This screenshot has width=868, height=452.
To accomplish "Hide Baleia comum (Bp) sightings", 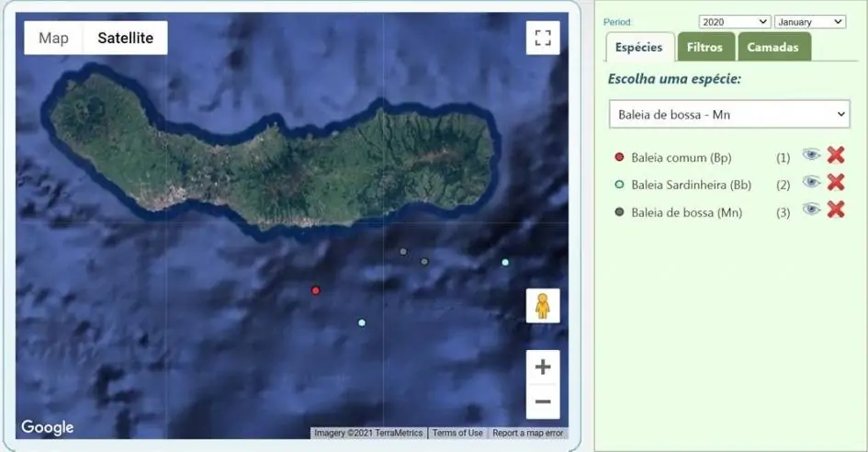I will click(x=810, y=155).
